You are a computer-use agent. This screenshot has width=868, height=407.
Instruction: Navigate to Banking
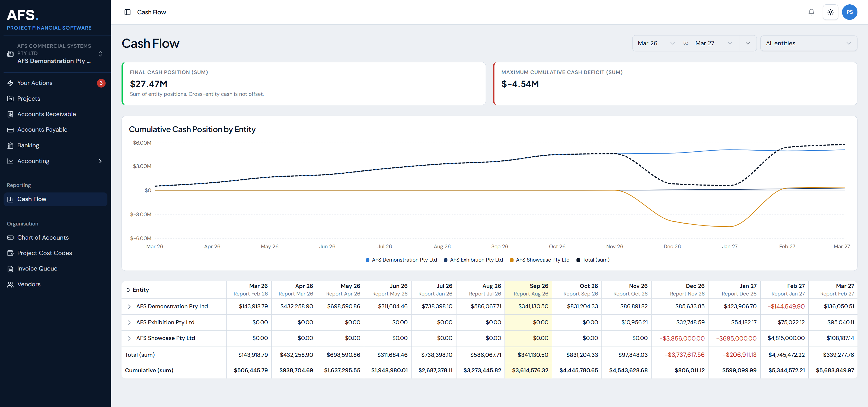tap(55, 145)
